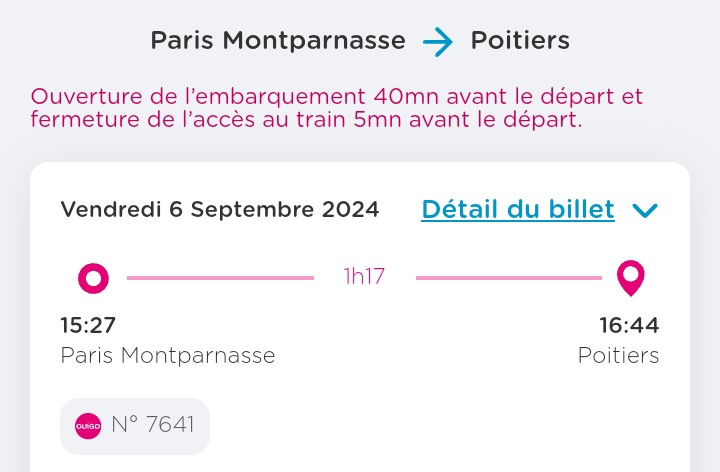
Task: Click the pink line right of 1h17
Action: pyautogui.click(x=509, y=278)
